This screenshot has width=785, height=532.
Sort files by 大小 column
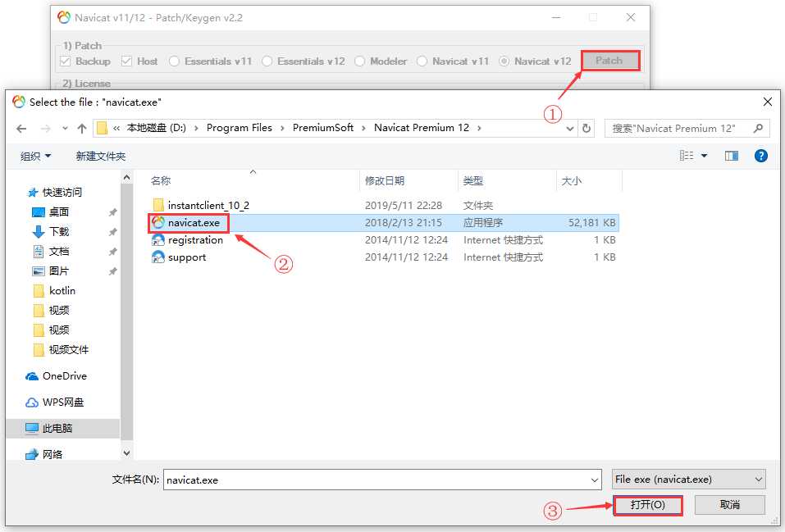pos(571,180)
